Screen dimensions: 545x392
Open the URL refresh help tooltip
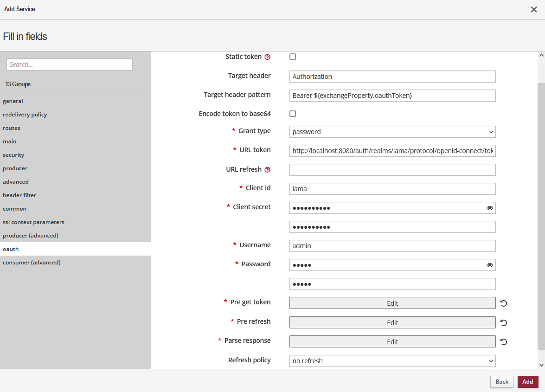268,169
